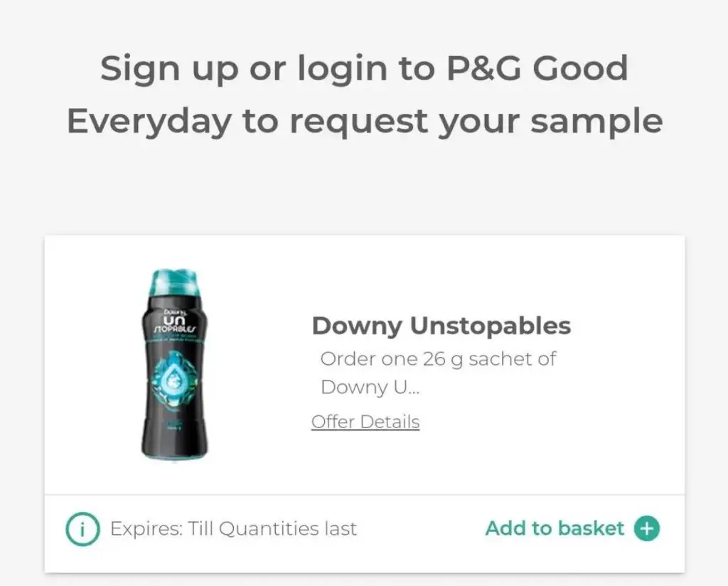This screenshot has height=586, width=728.
Task: Add Downy Unstopables to basket
Action: (x=572, y=528)
